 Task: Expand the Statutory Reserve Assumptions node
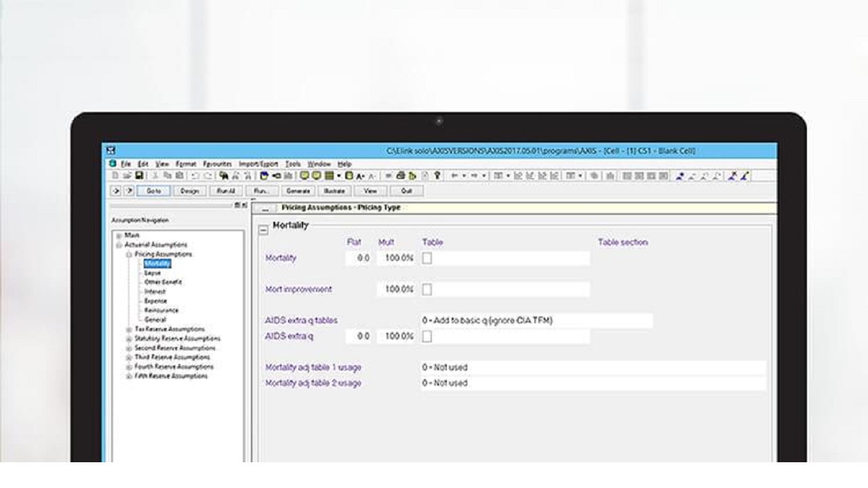pos(129,339)
